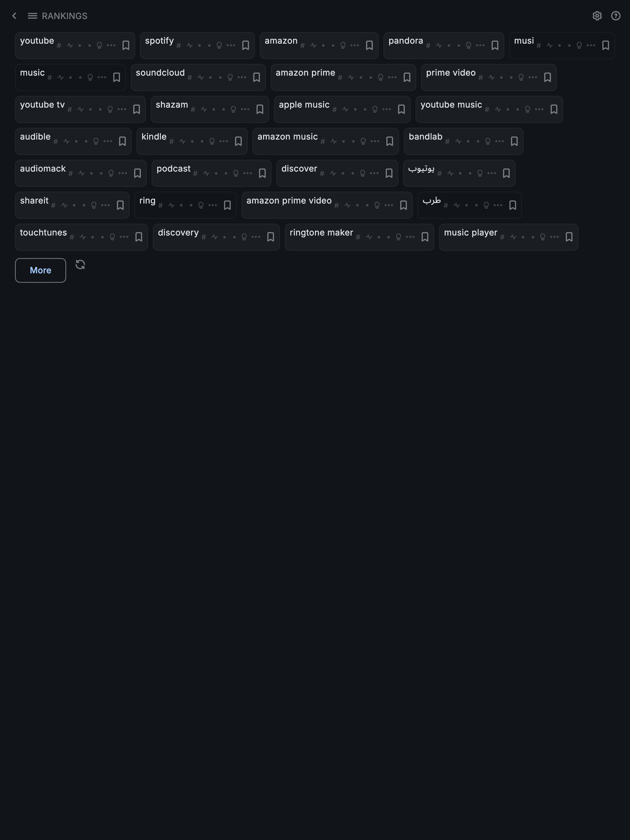Open three-dots options for amazon keyword

click(x=354, y=46)
